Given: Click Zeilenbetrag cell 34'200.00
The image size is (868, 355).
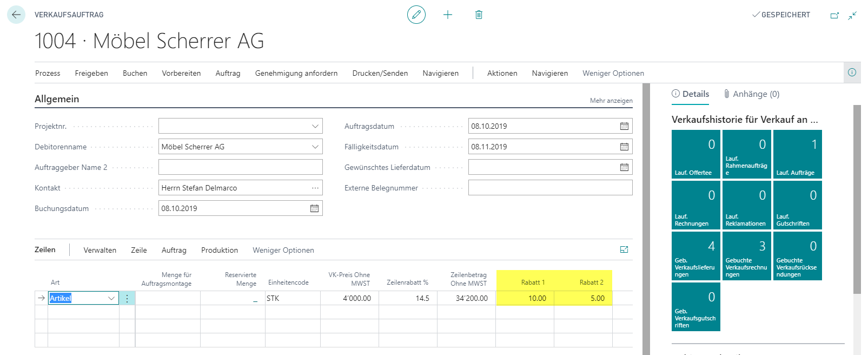Looking at the screenshot, I should pos(466,298).
